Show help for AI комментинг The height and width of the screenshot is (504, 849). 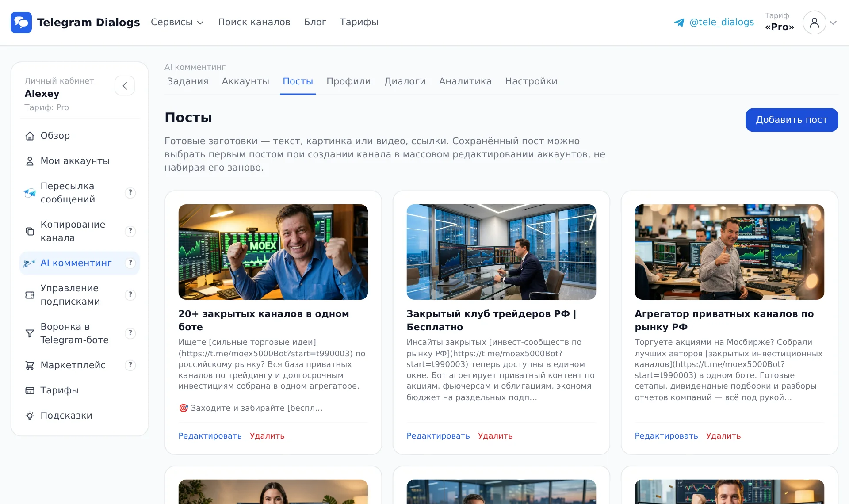point(130,263)
